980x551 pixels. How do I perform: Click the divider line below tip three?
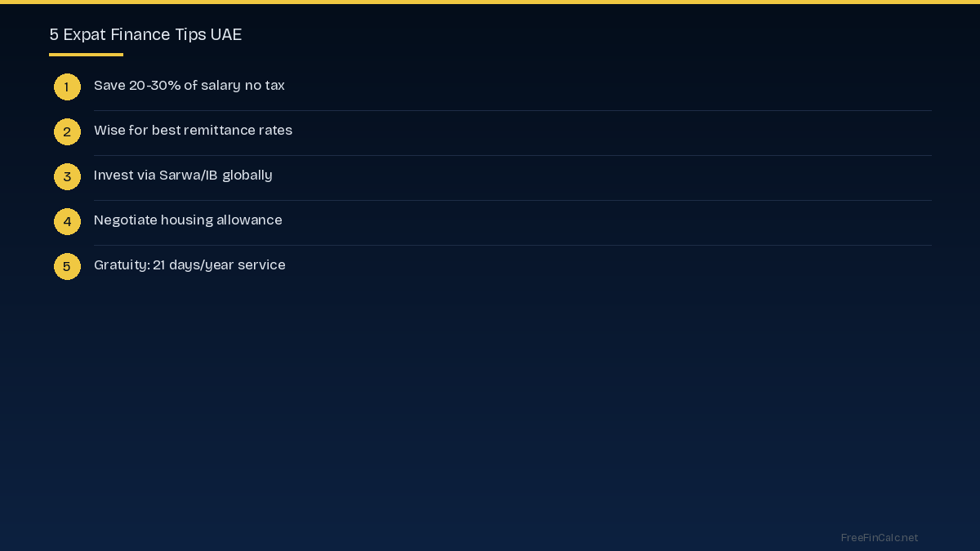tap(512, 200)
